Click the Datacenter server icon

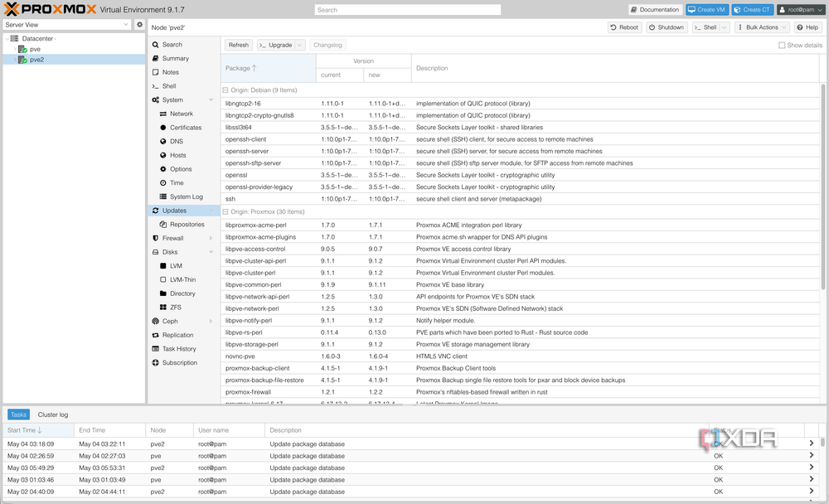14,39
